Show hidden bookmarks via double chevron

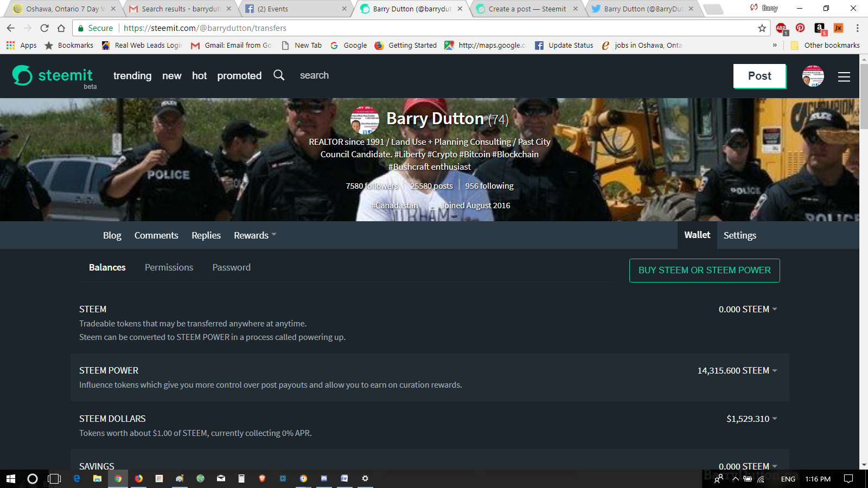[775, 46]
